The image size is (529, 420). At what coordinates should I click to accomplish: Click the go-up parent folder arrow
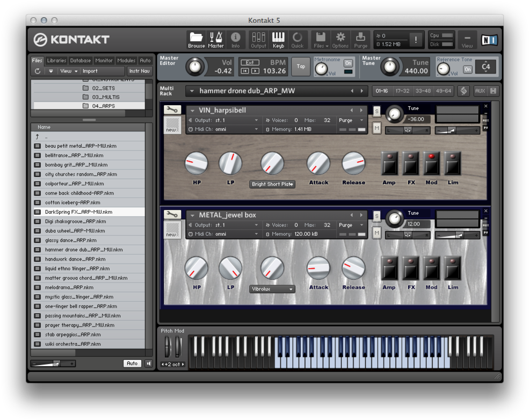[37, 136]
